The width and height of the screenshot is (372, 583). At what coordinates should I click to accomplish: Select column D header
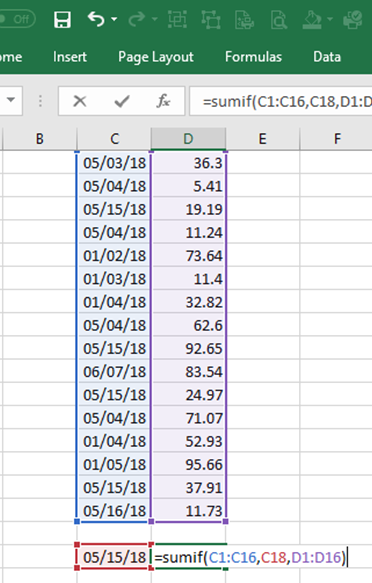[x=188, y=139]
